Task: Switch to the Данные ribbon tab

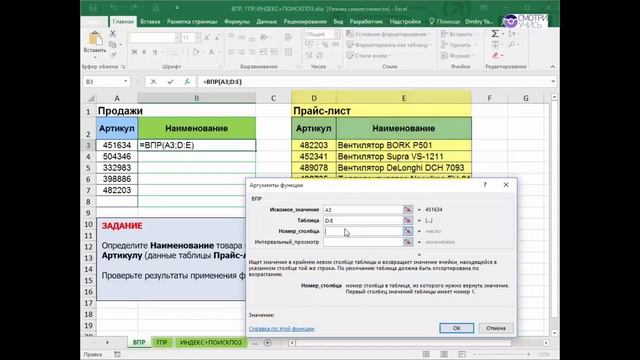Action: click(267, 21)
